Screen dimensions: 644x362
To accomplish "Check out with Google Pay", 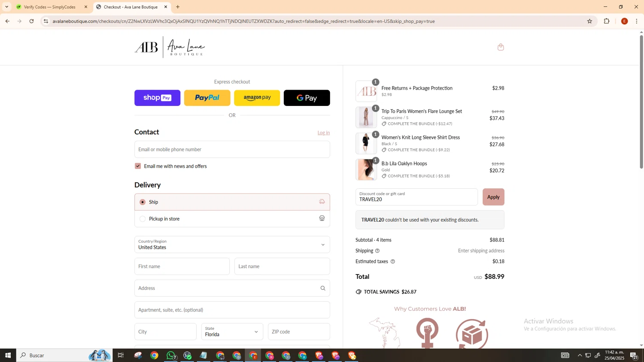I will point(307,98).
